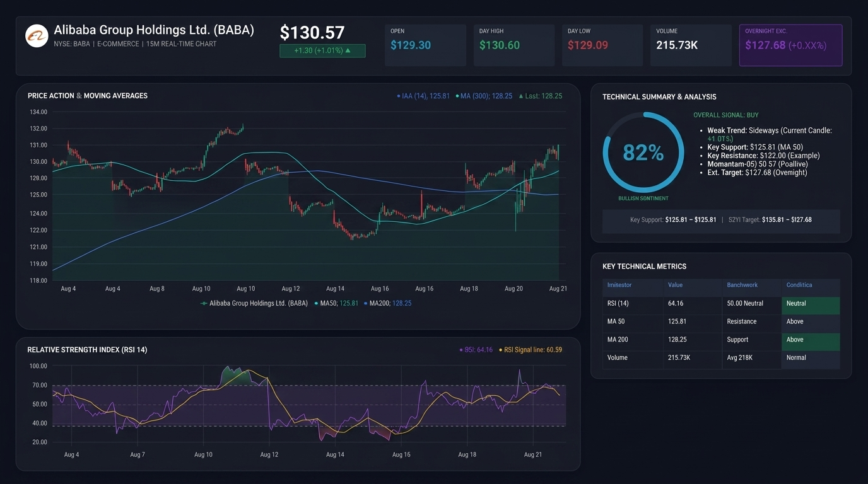
Task: Select the OPEN $129.30 card
Action: click(x=425, y=45)
